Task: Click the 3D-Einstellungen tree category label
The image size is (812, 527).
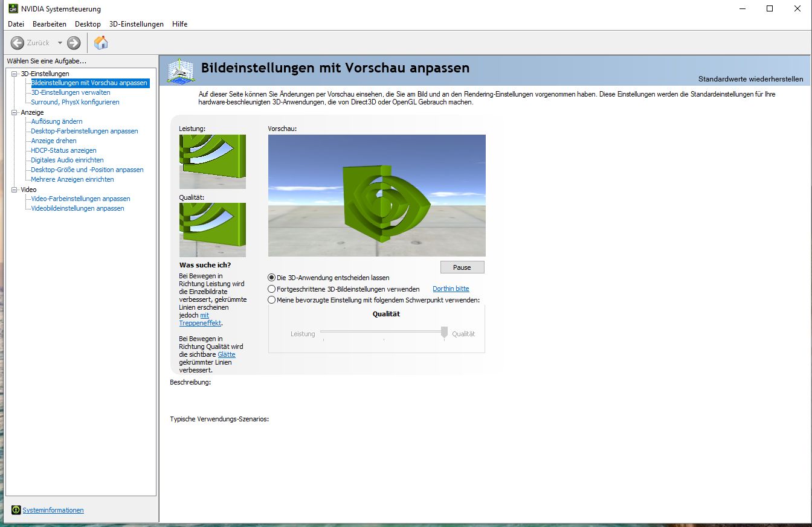Action: [45, 74]
